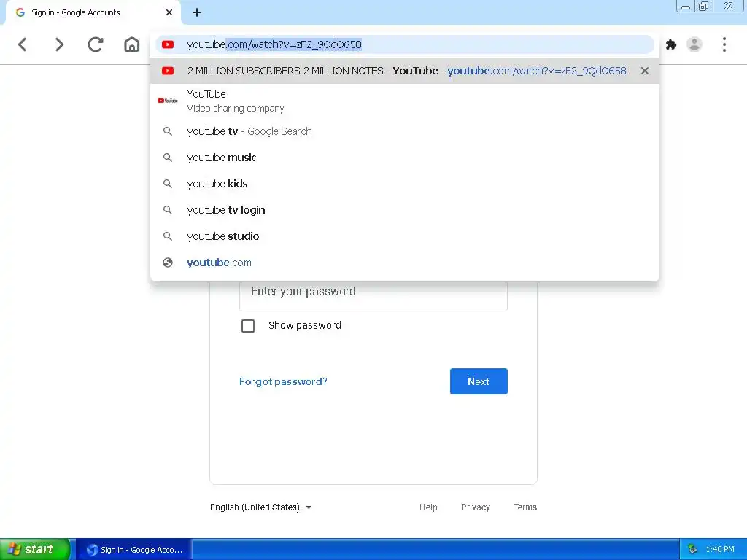
Task: Click the search magnifier beside youtube music
Action: pos(168,157)
